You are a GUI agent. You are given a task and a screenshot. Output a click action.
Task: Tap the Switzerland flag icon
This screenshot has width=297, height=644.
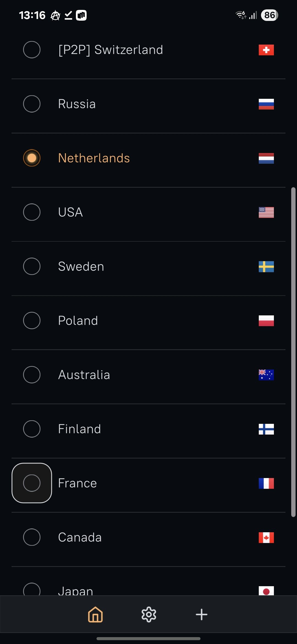coord(266,50)
